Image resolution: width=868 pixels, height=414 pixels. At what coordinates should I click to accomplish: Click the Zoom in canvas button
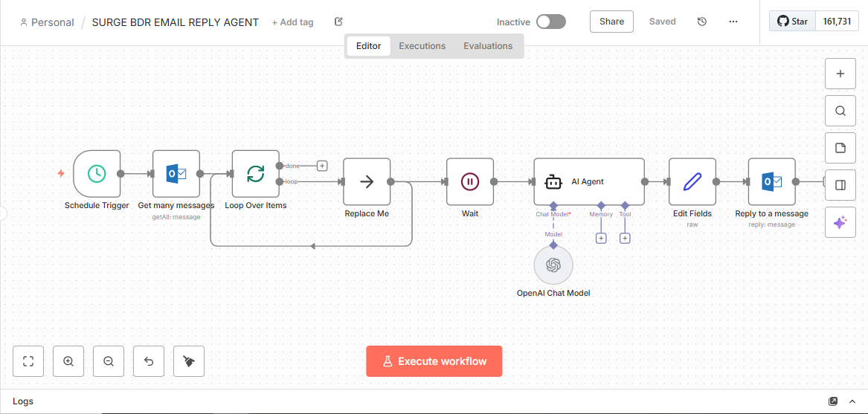pos(68,361)
